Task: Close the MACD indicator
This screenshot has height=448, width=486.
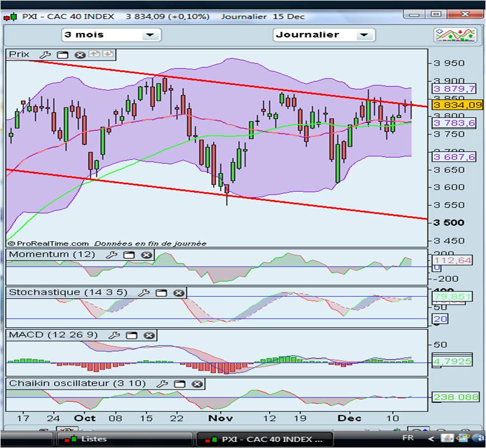Action: point(149,335)
